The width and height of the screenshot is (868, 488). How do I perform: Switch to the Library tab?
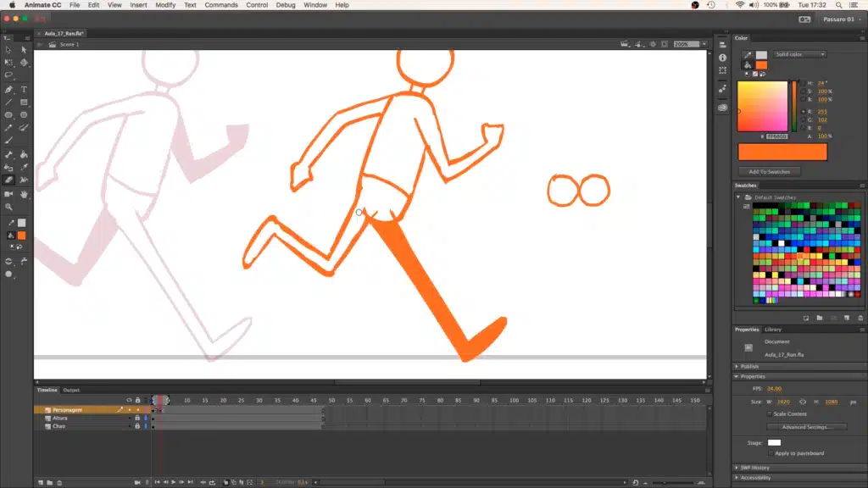tap(773, 329)
